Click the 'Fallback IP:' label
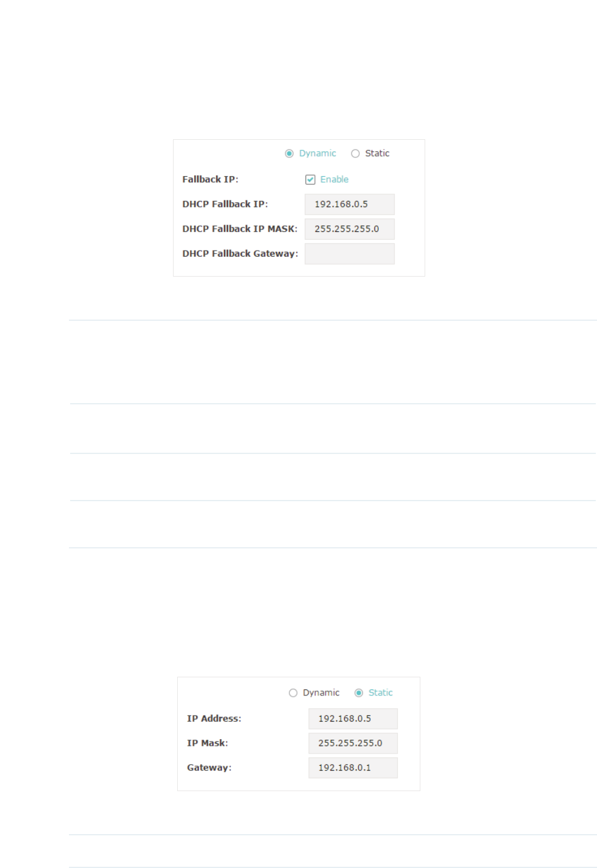This screenshot has height=868, width=597. (x=210, y=180)
